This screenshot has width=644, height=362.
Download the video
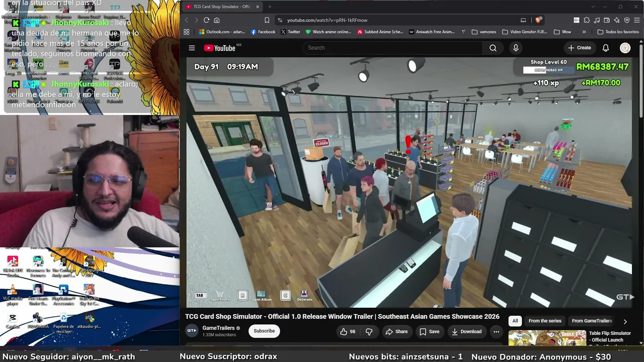pos(466,331)
